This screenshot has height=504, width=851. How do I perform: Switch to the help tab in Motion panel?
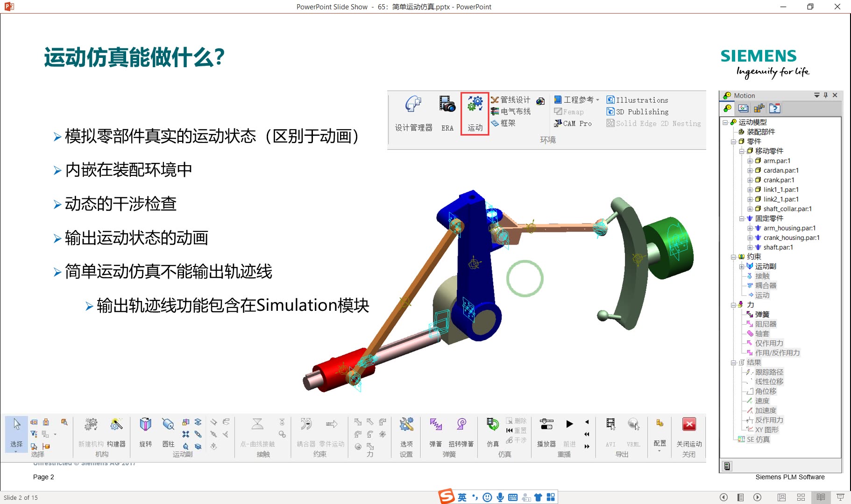[x=775, y=108]
